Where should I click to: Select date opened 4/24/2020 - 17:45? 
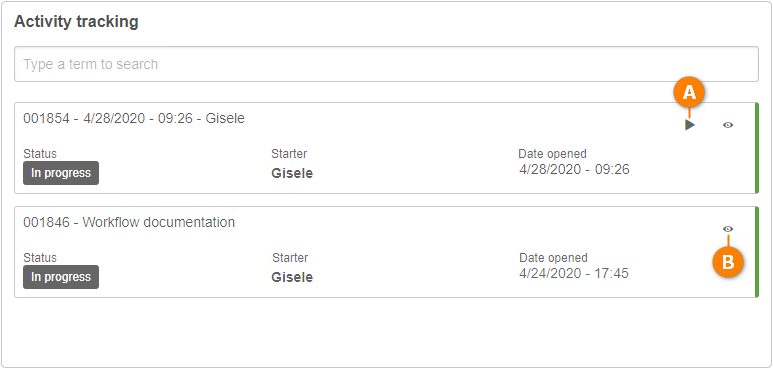tap(574, 273)
